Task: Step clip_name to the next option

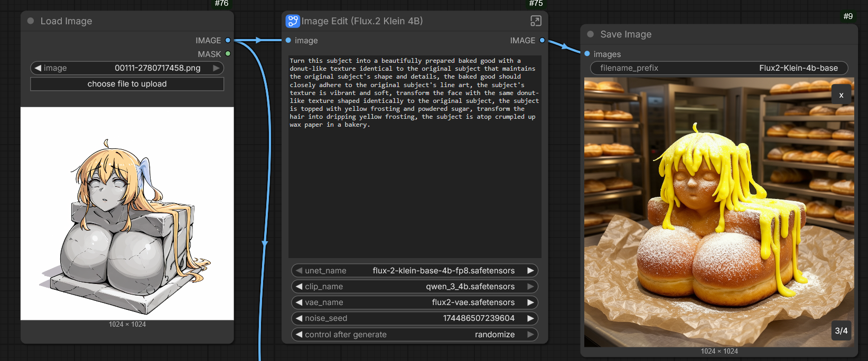Action: click(x=530, y=287)
